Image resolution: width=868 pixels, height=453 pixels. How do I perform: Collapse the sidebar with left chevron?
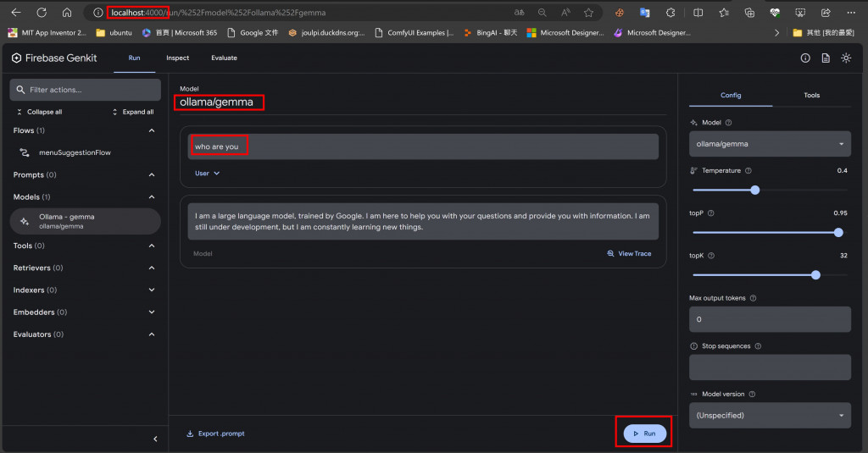click(155, 439)
